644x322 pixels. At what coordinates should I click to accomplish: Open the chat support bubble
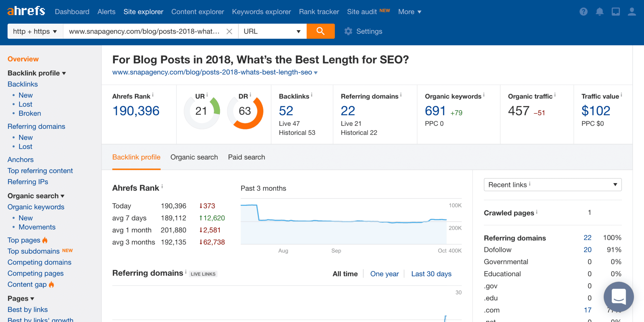tap(618, 297)
